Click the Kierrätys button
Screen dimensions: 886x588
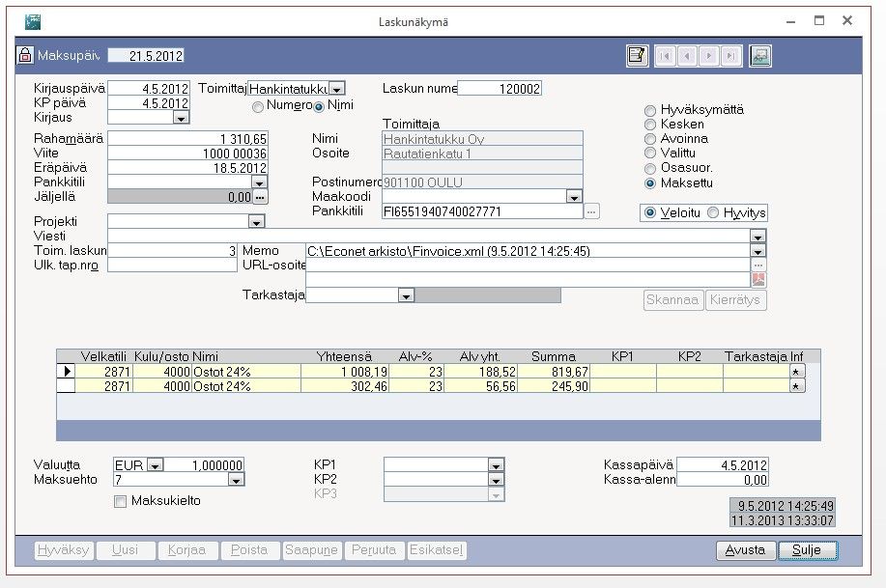pos(735,300)
